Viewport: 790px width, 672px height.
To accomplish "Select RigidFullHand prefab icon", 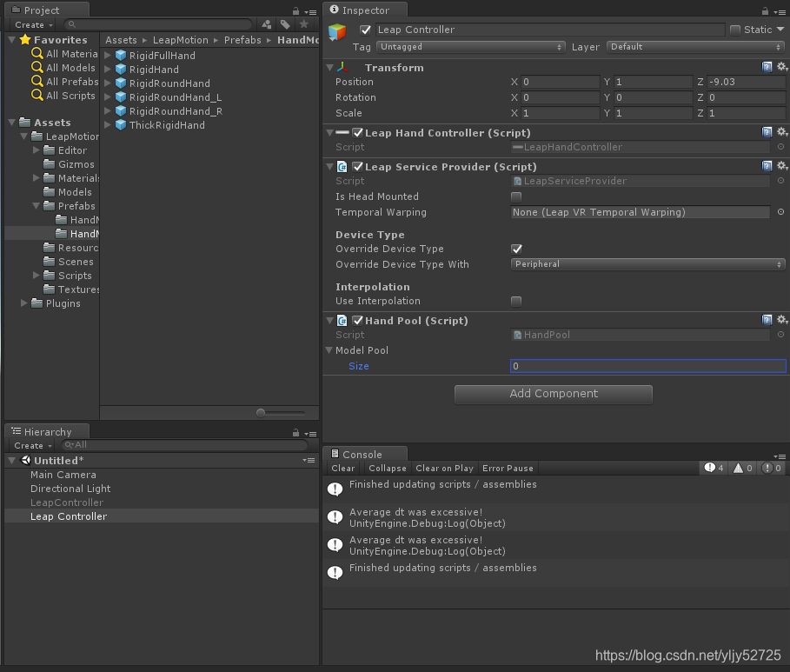I will pyautogui.click(x=121, y=55).
